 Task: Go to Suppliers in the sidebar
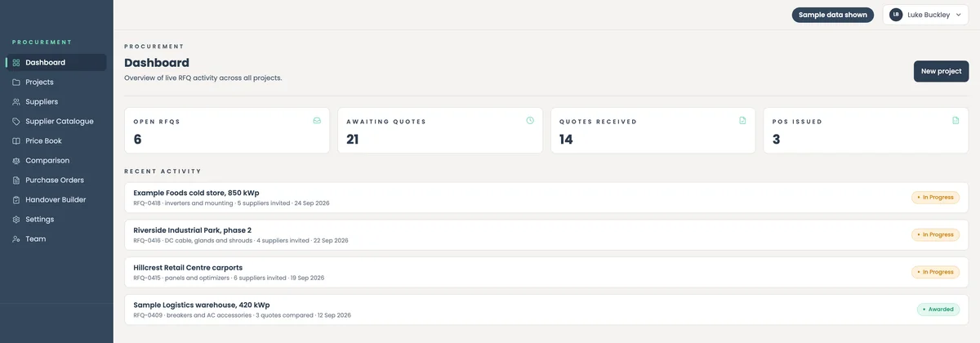(56, 102)
